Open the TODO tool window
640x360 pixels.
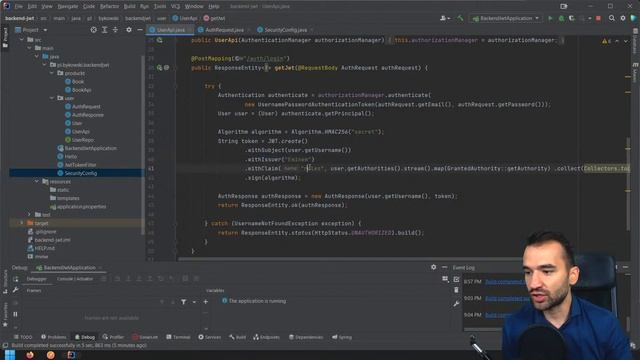[x=23, y=337]
